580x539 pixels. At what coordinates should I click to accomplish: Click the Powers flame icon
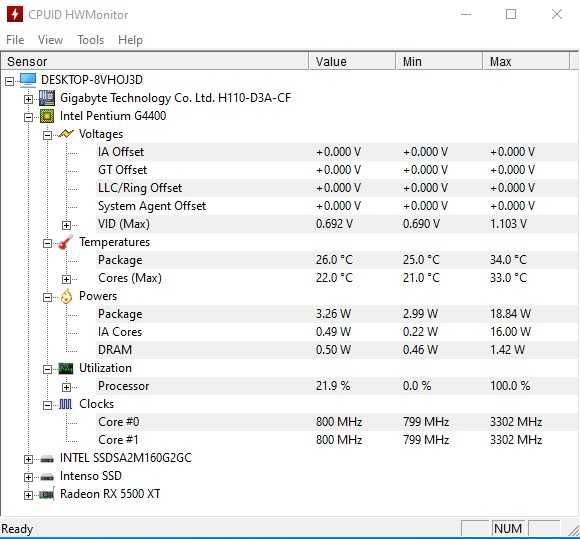tap(66, 296)
